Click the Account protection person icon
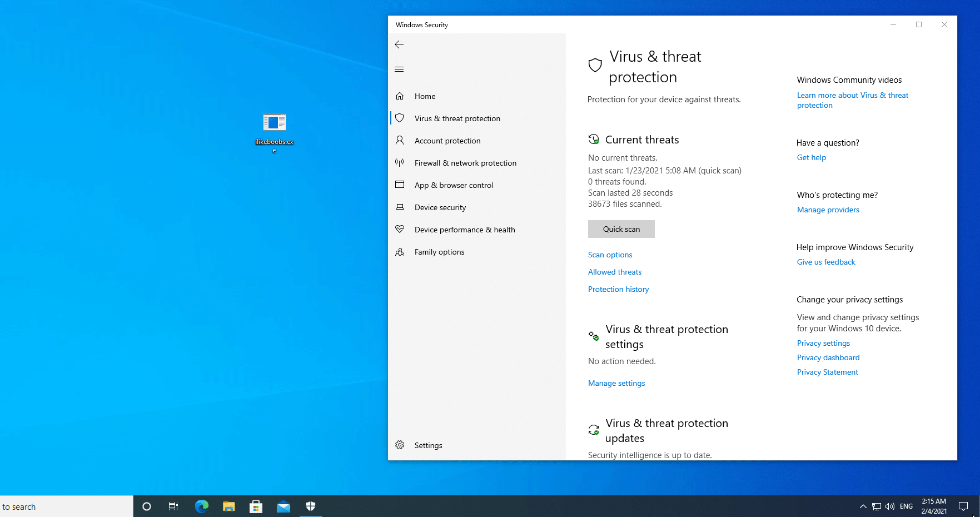Screen dimensions: 980x517 (400, 140)
